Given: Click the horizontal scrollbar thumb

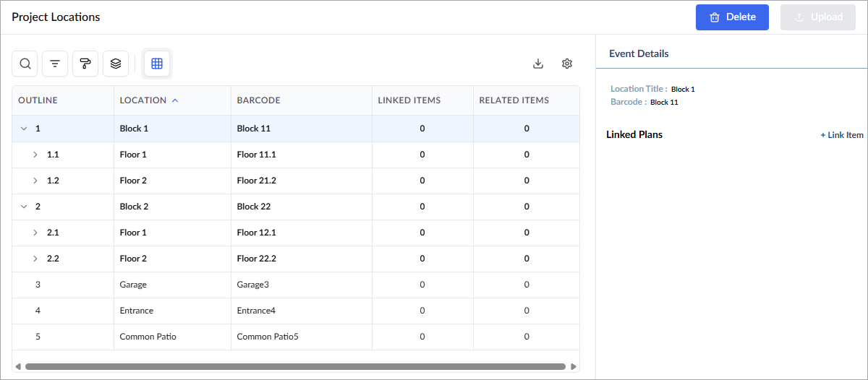Looking at the screenshot, I should tap(295, 367).
